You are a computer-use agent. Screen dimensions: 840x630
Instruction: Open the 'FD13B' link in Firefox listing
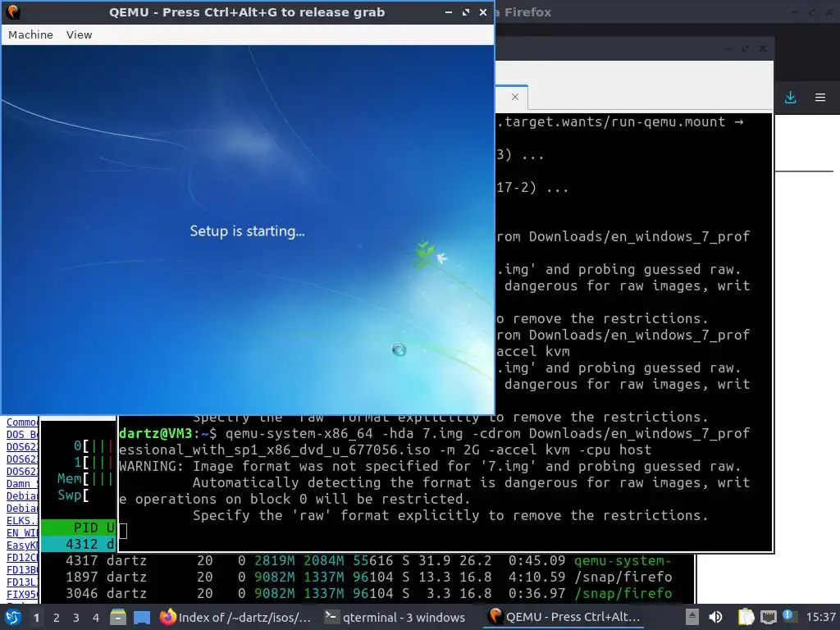pyautogui.click(x=22, y=569)
